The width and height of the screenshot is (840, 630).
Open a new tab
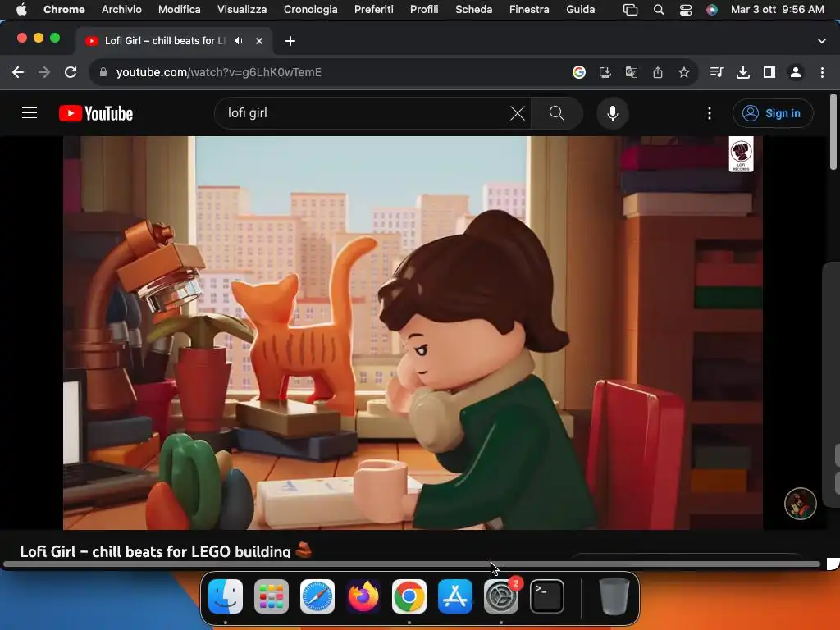[290, 41]
